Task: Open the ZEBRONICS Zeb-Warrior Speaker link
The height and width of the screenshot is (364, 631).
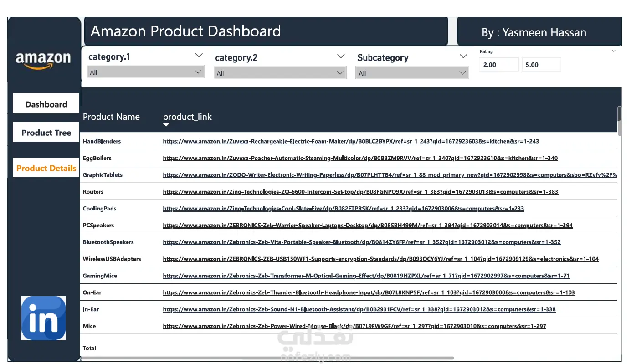Action: 368,226
